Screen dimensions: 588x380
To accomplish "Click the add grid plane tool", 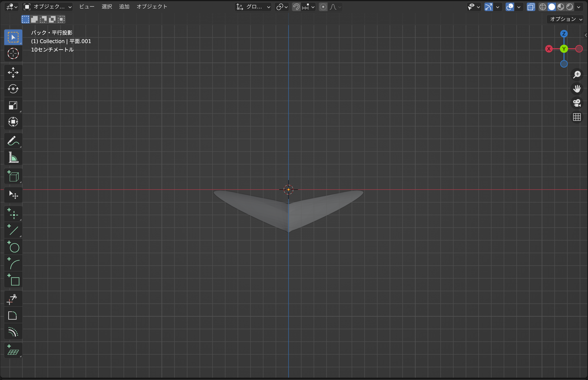I will (13, 350).
